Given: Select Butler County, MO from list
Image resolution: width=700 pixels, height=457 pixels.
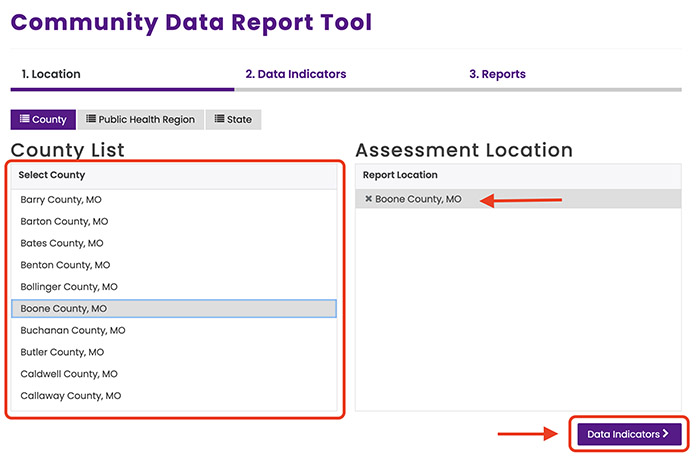Looking at the screenshot, I should [174, 353].
